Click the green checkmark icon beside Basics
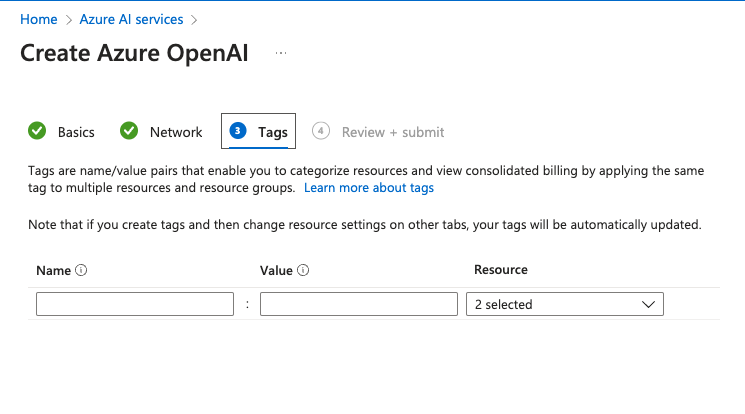The width and height of the screenshot is (745, 414). point(37,131)
